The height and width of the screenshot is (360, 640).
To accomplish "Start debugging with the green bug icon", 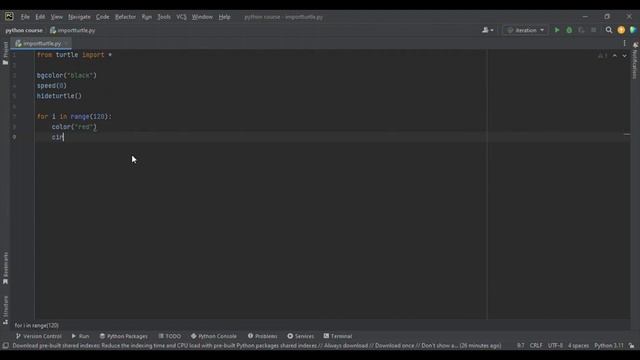I will tap(569, 30).
